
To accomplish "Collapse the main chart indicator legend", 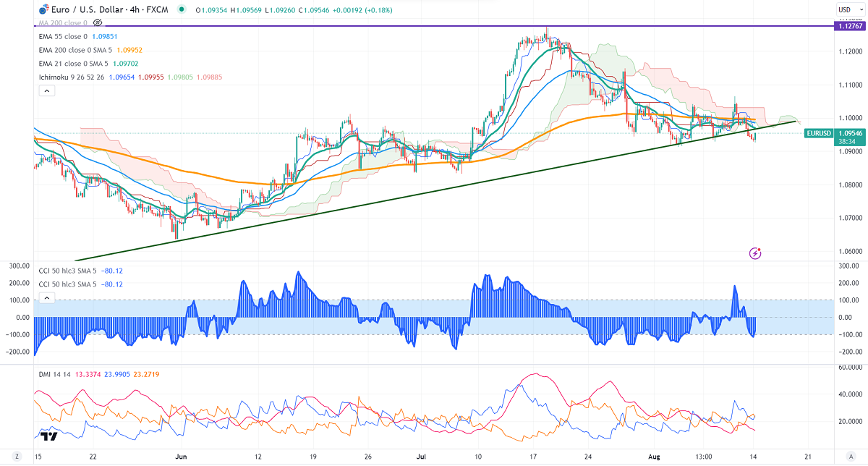I will [46, 90].
